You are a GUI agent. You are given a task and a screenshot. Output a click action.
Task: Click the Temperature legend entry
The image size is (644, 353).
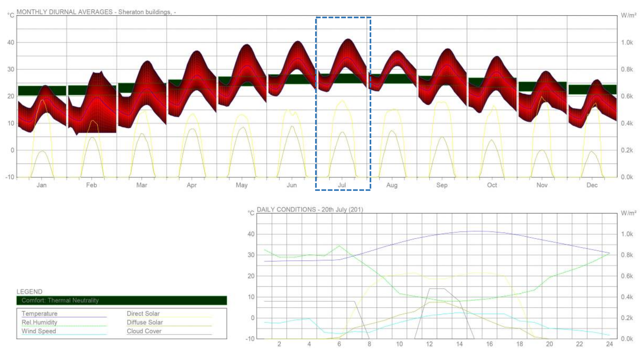(40, 313)
